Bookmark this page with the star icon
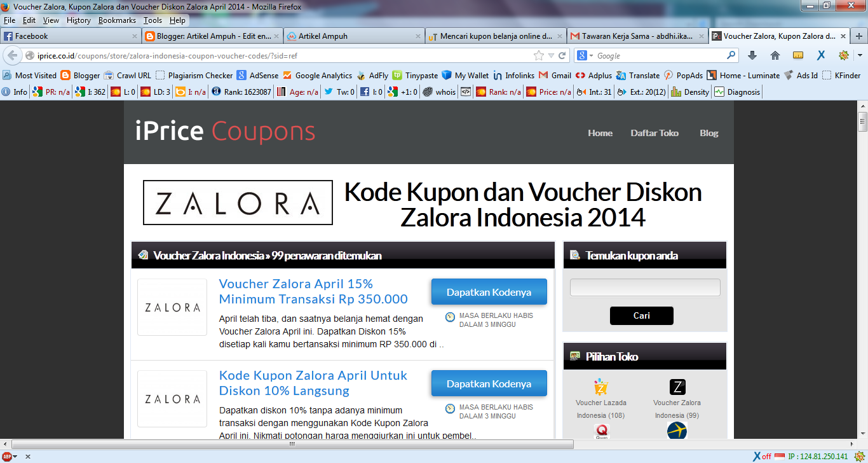This screenshot has height=463, width=868. click(x=539, y=55)
